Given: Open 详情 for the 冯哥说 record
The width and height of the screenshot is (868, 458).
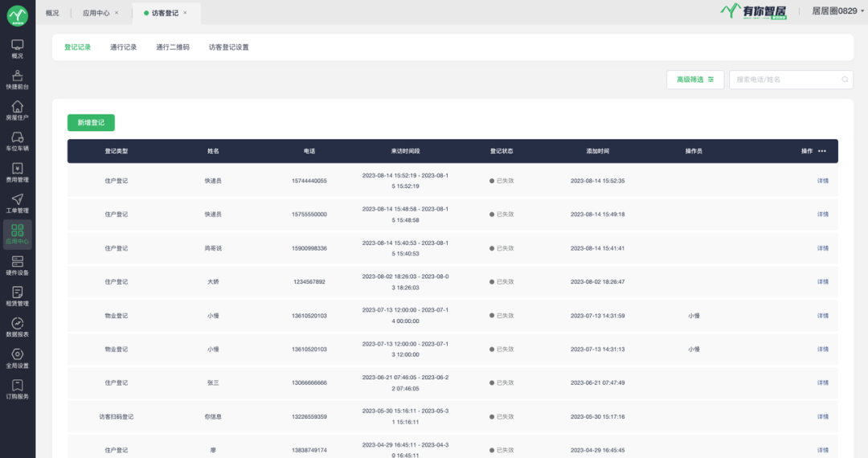Looking at the screenshot, I should click(822, 248).
